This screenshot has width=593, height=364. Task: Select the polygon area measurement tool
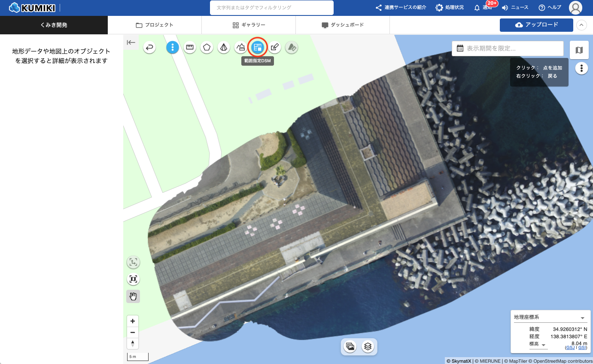click(207, 48)
